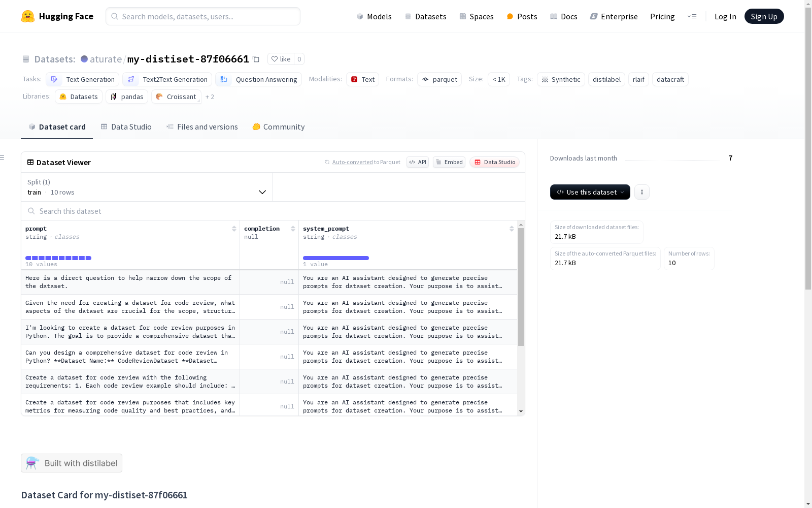Select the row starting 'Here is a direct question'

[269, 282]
